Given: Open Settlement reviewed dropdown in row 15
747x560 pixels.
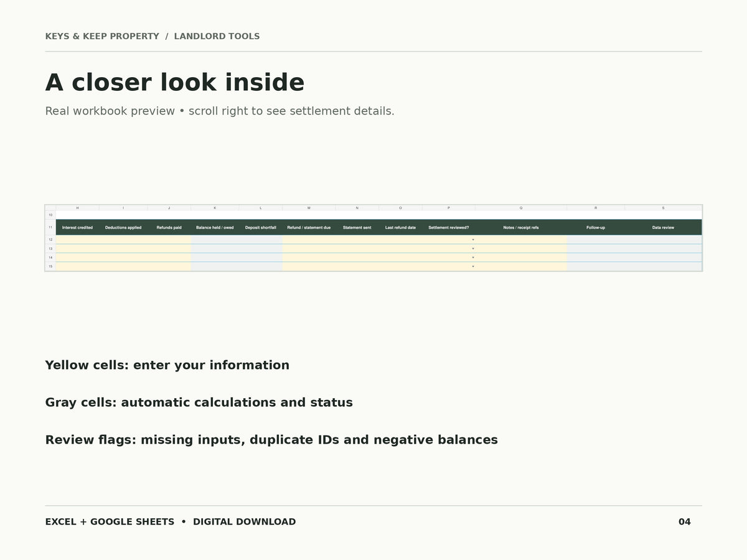Looking at the screenshot, I should [x=472, y=266].
